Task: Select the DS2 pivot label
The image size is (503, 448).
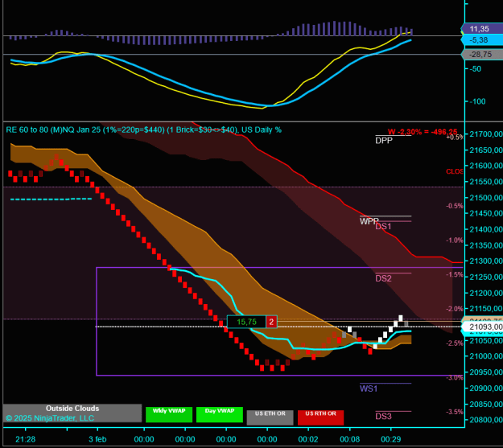Action: coord(383,278)
